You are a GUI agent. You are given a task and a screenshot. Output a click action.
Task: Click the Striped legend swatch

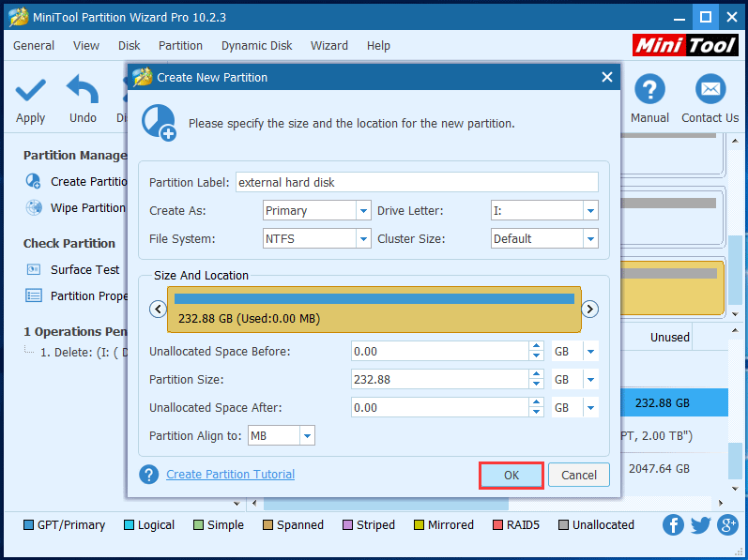coord(348,525)
